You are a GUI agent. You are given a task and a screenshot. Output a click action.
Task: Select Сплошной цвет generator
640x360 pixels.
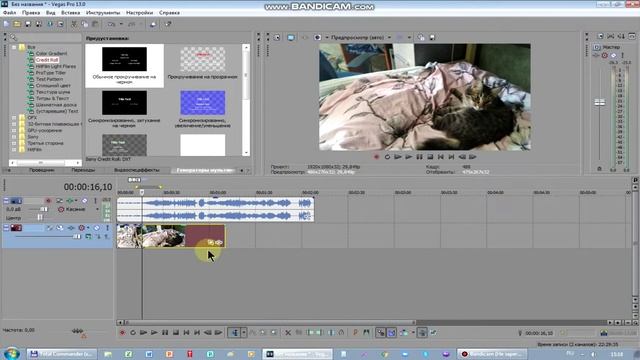(53, 86)
